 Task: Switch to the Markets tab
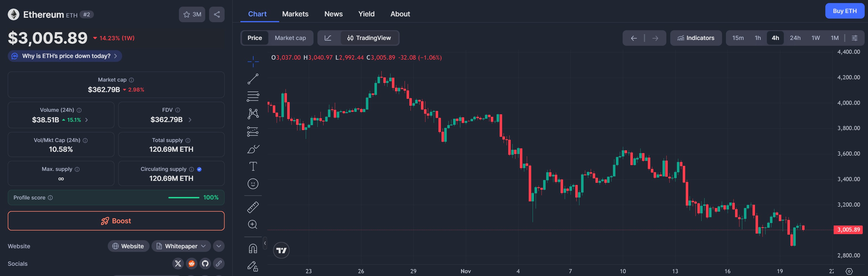pyautogui.click(x=295, y=14)
